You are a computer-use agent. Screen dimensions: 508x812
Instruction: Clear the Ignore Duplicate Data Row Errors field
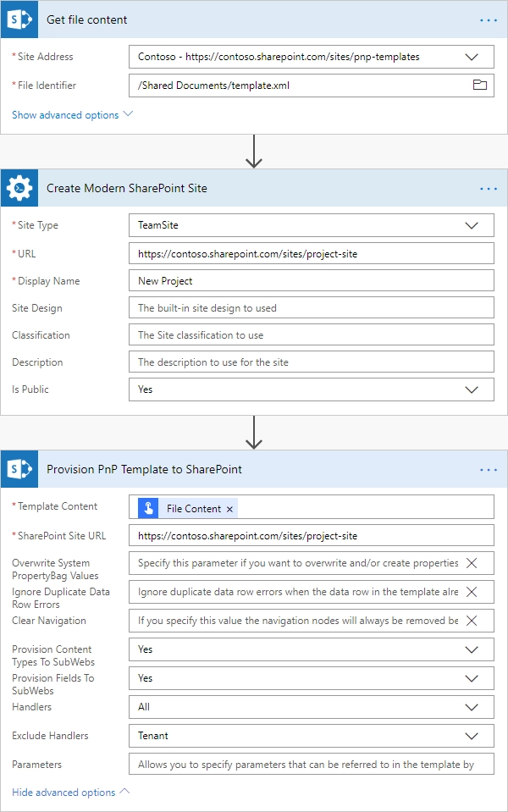(472, 592)
